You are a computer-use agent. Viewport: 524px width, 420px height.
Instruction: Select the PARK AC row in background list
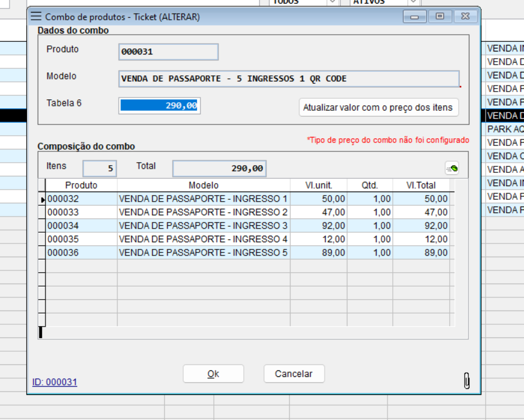504,129
